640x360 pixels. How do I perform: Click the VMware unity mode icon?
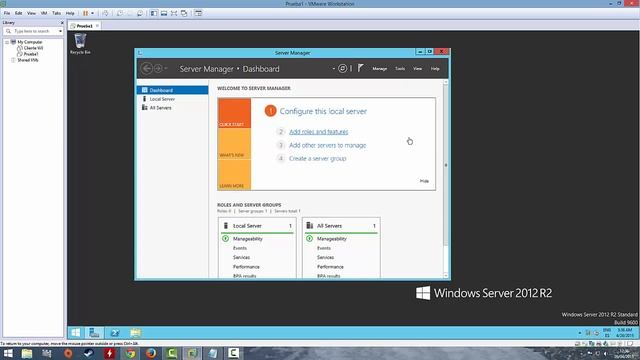click(x=184, y=13)
